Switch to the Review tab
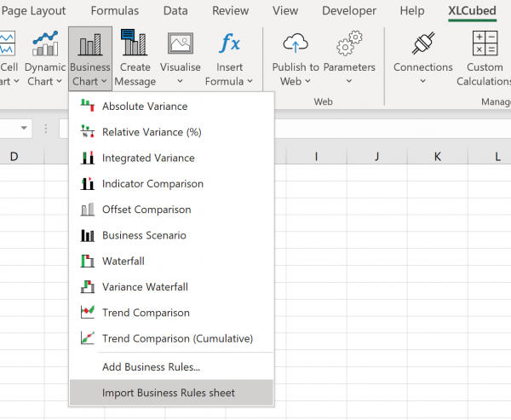This screenshot has height=420, width=511. pyautogui.click(x=231, y=11)
